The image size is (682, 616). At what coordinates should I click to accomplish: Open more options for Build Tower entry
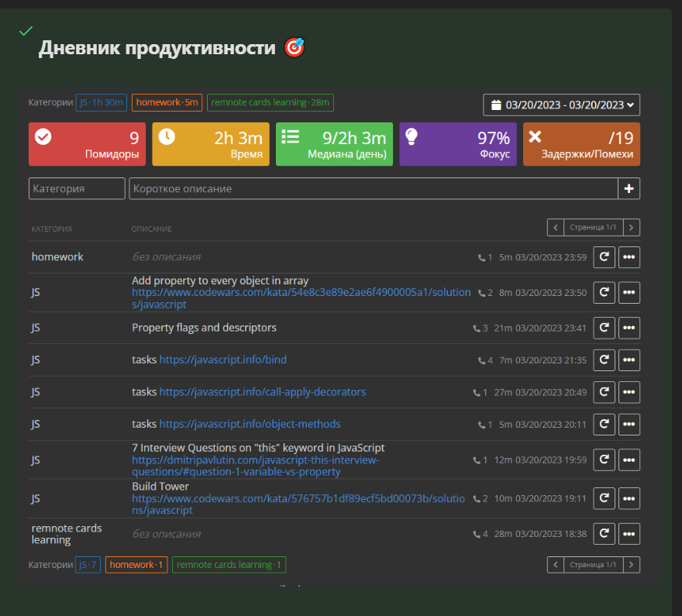pos(629,498)
